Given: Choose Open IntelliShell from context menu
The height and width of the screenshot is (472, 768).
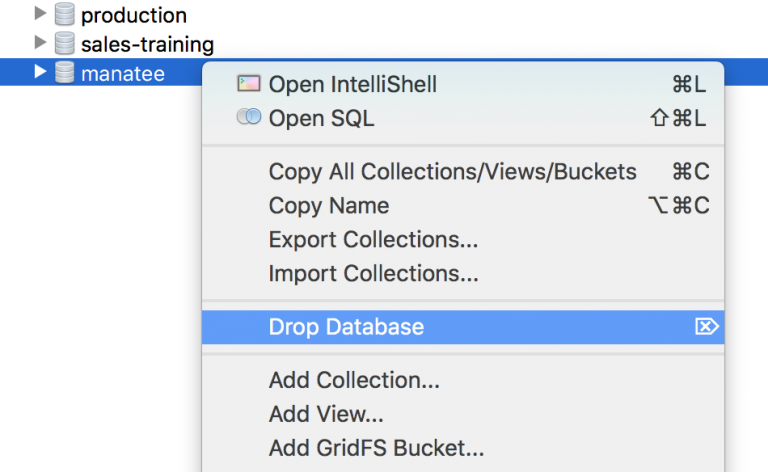Looking at the screenshot, I should pyautogui.click(x=352, y=85).
